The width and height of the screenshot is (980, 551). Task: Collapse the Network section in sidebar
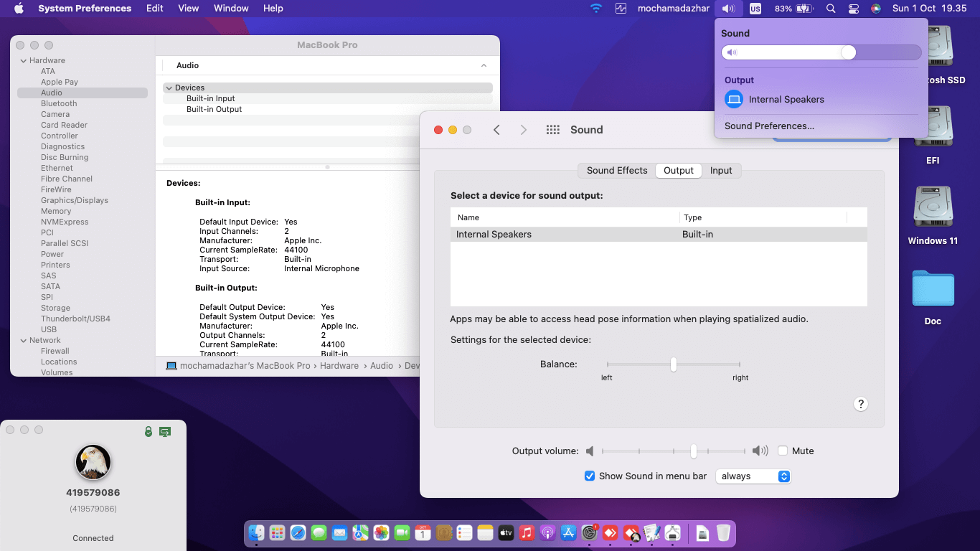pyautogui.click(x=23, y=341)
